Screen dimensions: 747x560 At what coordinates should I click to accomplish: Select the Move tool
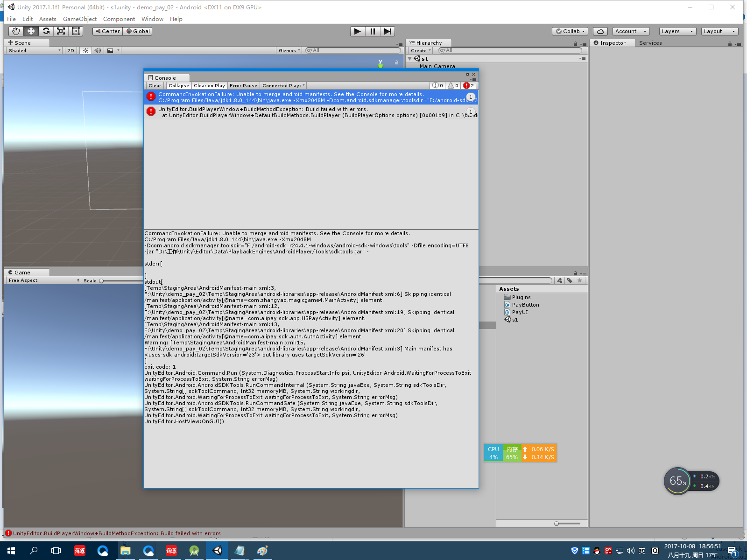(31, 31)
